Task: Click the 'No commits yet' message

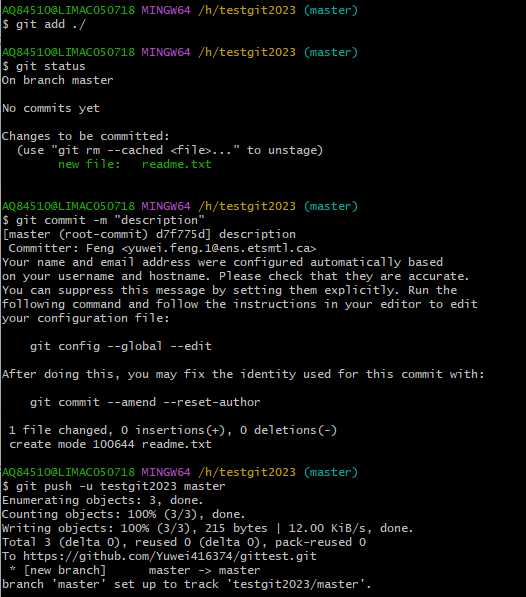Action: coord(51,108)
